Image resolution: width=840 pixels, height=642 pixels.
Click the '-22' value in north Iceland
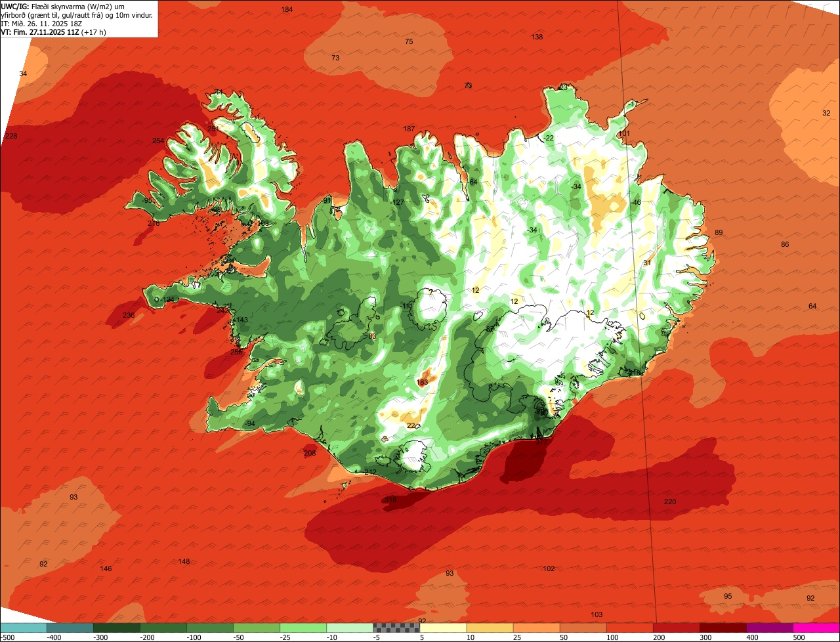[x=548, y=137]
